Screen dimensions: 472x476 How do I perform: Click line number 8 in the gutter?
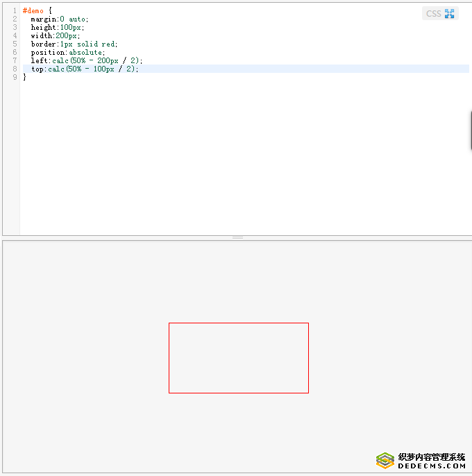point(15,69)
